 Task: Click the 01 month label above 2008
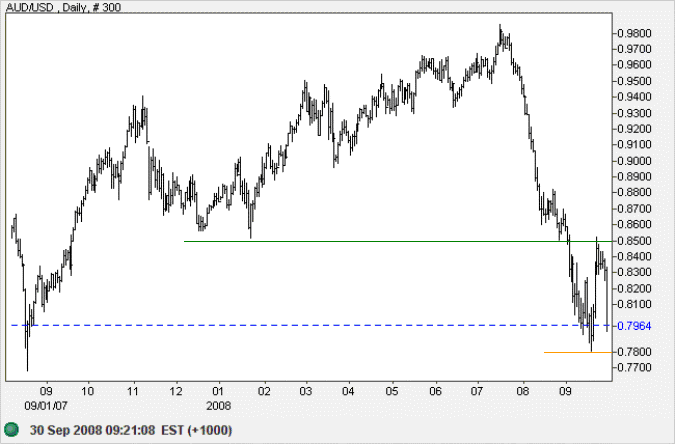(218, 391)
